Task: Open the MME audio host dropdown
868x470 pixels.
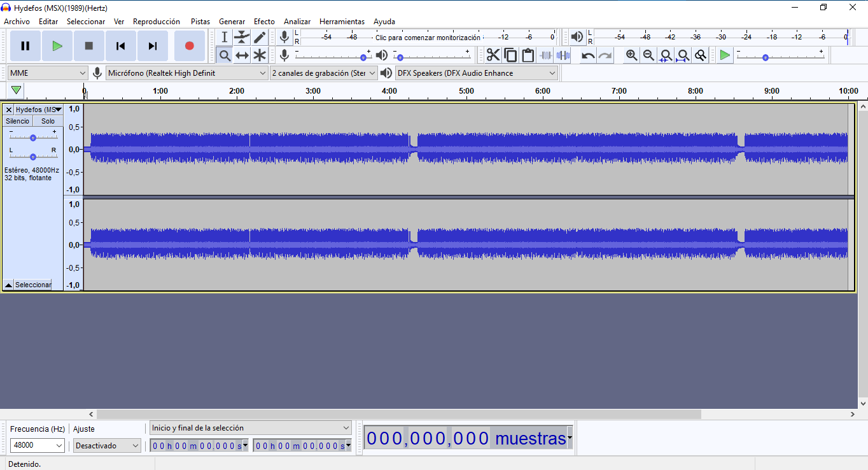Action: pyautogui.click(x=48, y=73)
